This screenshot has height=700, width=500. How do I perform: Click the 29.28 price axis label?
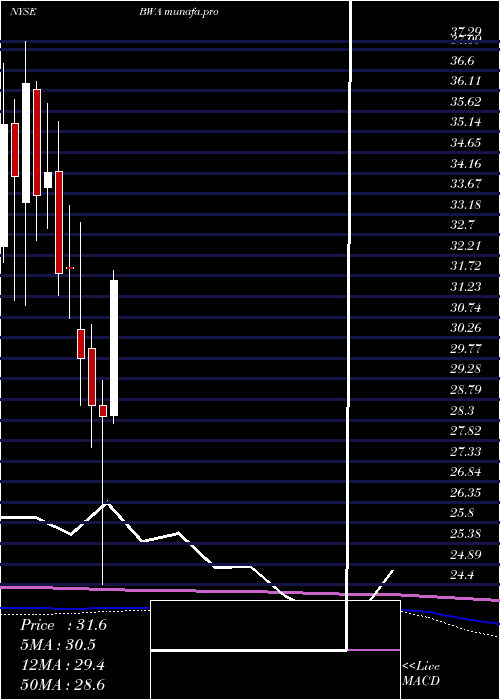(x=465, y=369)
